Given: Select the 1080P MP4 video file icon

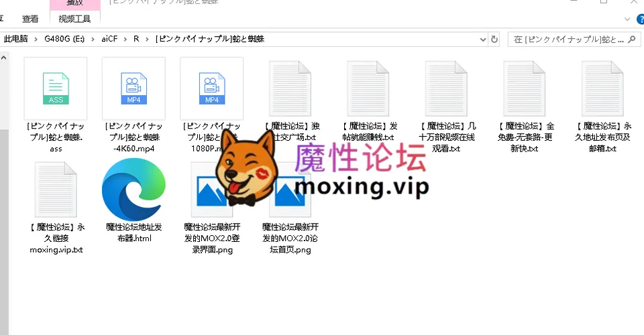Looking at the screenshot, I should click(x=211, y=88).
